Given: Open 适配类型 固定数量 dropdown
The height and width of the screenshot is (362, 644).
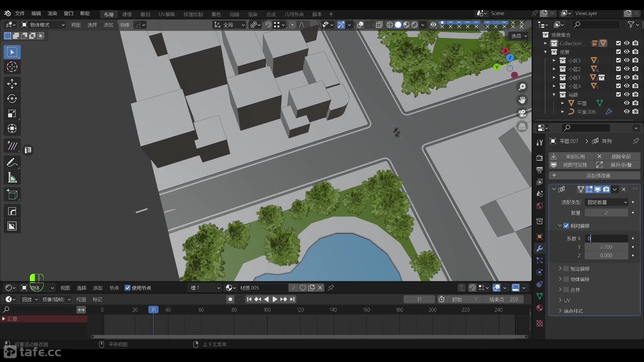Looking at the screenshot, I should point(606,202).
